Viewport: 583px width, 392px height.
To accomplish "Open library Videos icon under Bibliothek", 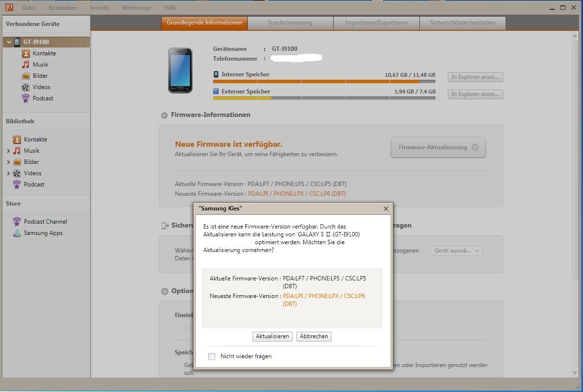I will pos(17,173).
